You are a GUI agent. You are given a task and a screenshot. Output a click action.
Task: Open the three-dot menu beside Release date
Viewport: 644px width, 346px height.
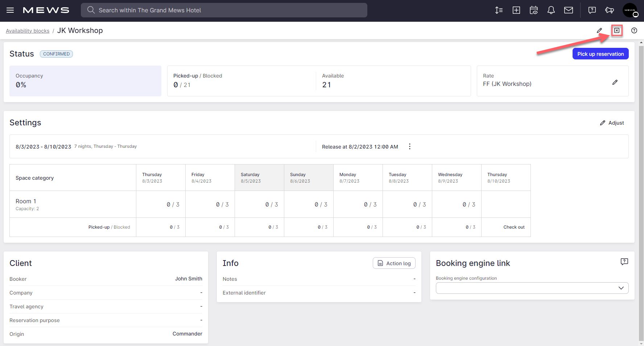(x=409, y=146)
